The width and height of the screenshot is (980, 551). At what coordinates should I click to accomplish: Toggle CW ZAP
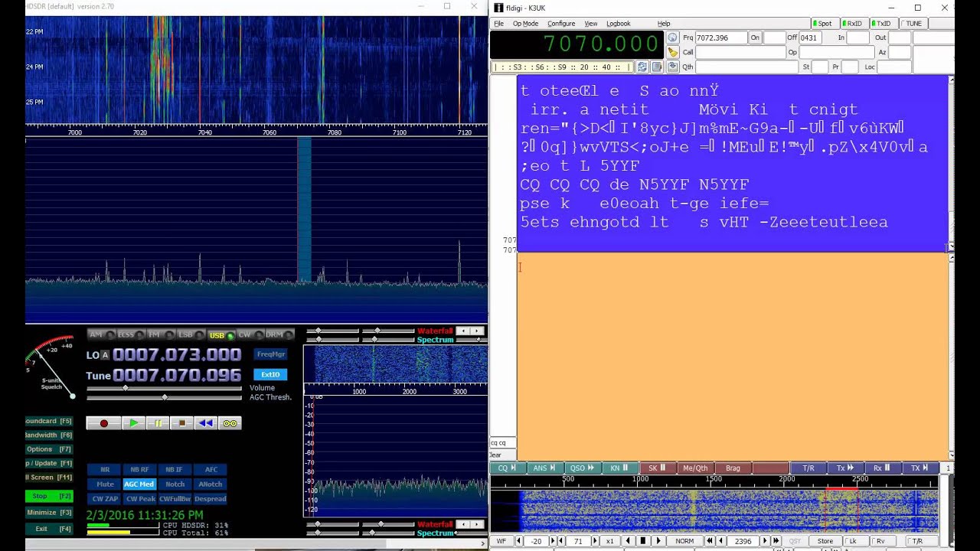click(105, 499)
